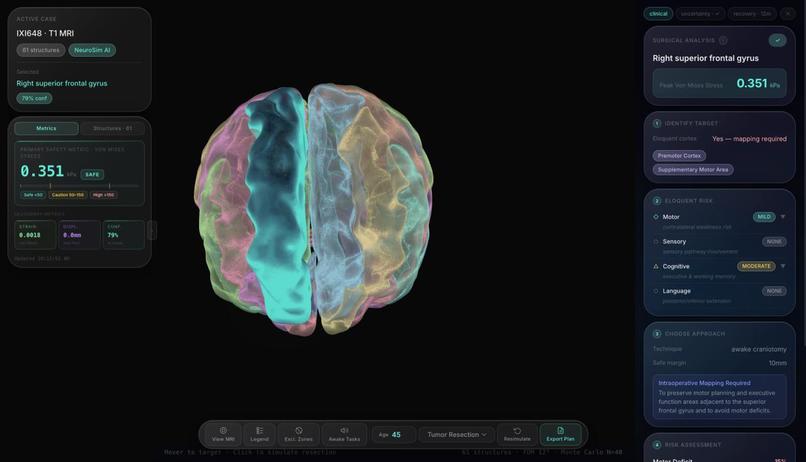Image resolution: width=806 pixels, height=462 pixels.
Task: Click the Risk Assessment step 4 icon
Action: 657,445
